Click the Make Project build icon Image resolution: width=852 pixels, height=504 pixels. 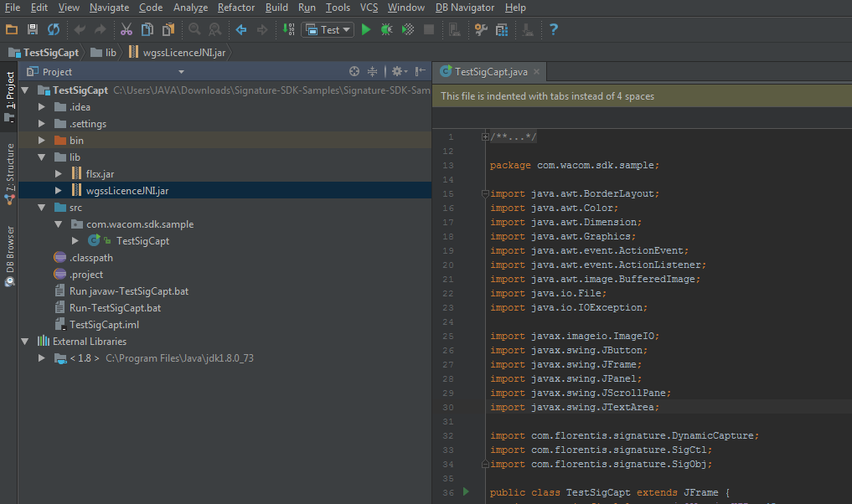click(x=287, y=29)
